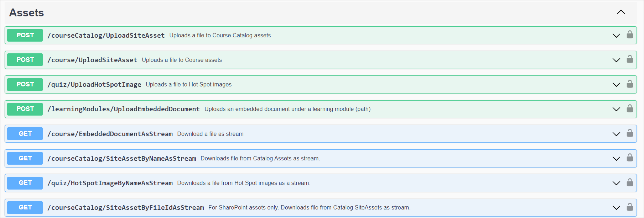Expand SiteAssetByFileIdAsStream row chevron
Image resolution: width=644 pixels, height=218 pixels.
[616, 208]
